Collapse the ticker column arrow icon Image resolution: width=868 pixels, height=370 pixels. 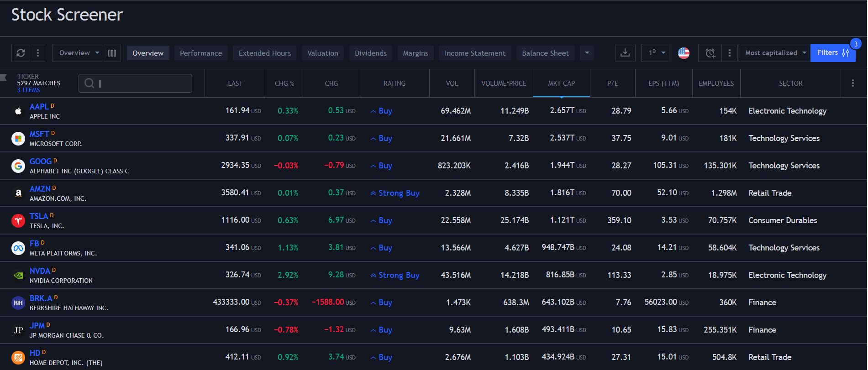tap(4, 77)
